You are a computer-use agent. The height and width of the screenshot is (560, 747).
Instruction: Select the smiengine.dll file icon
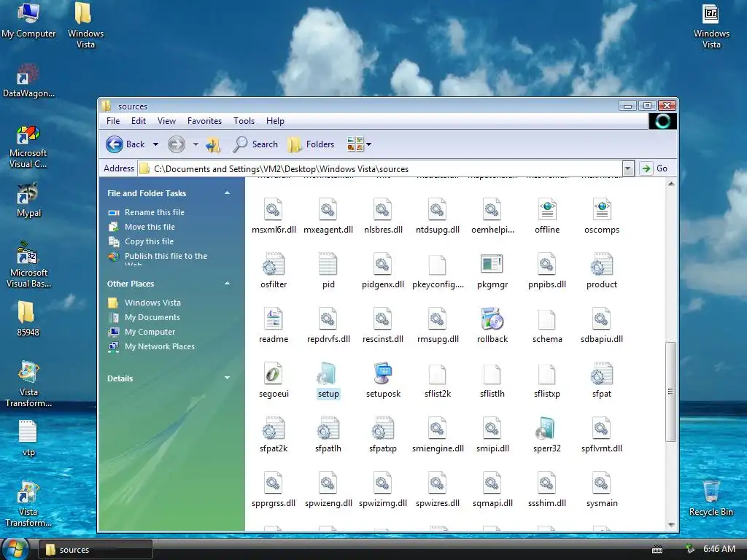click(x=438, y=429)
